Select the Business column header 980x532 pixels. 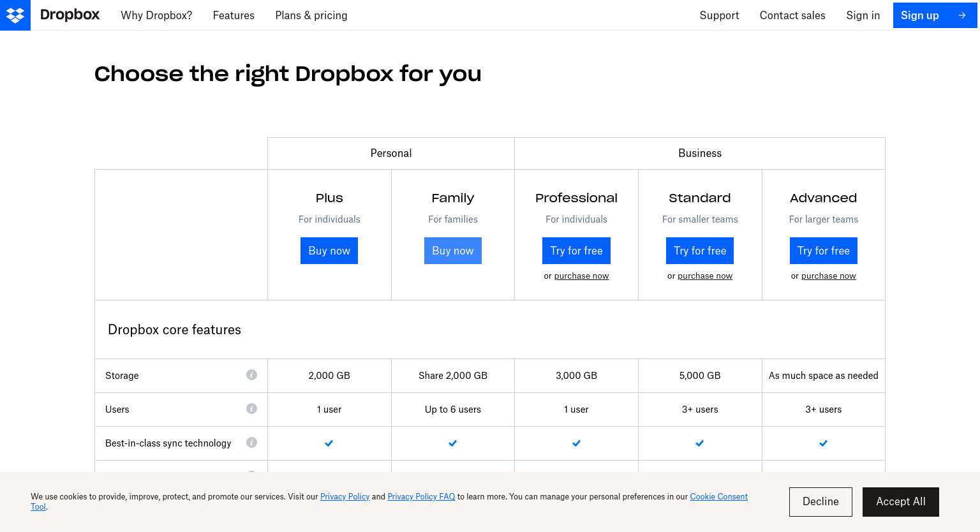700,153
